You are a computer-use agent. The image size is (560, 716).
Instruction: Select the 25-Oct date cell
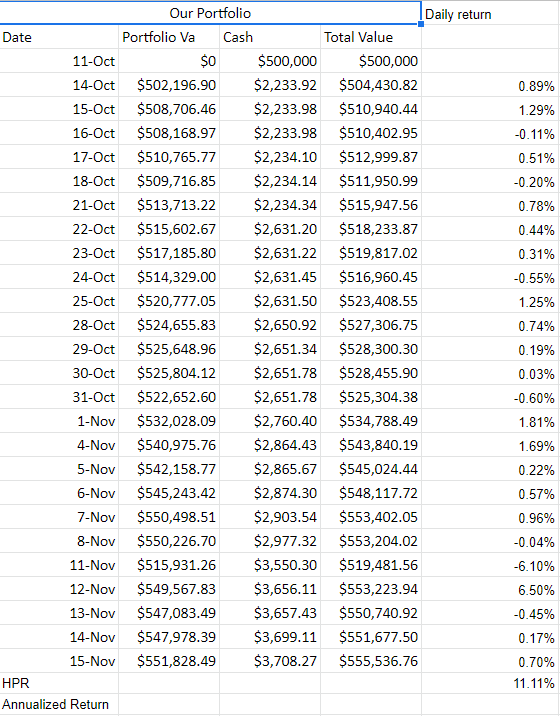(x=59, y=301)
